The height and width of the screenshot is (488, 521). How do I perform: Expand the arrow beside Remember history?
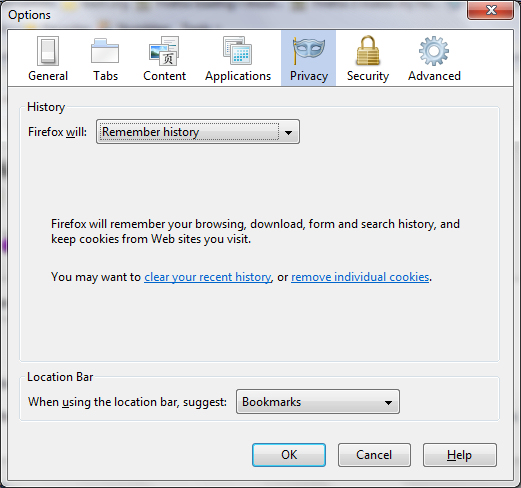pos(288,132)
